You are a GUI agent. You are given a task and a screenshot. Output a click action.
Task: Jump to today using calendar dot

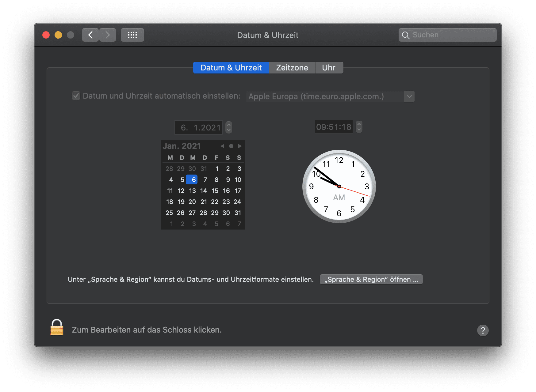pos(231,146)
